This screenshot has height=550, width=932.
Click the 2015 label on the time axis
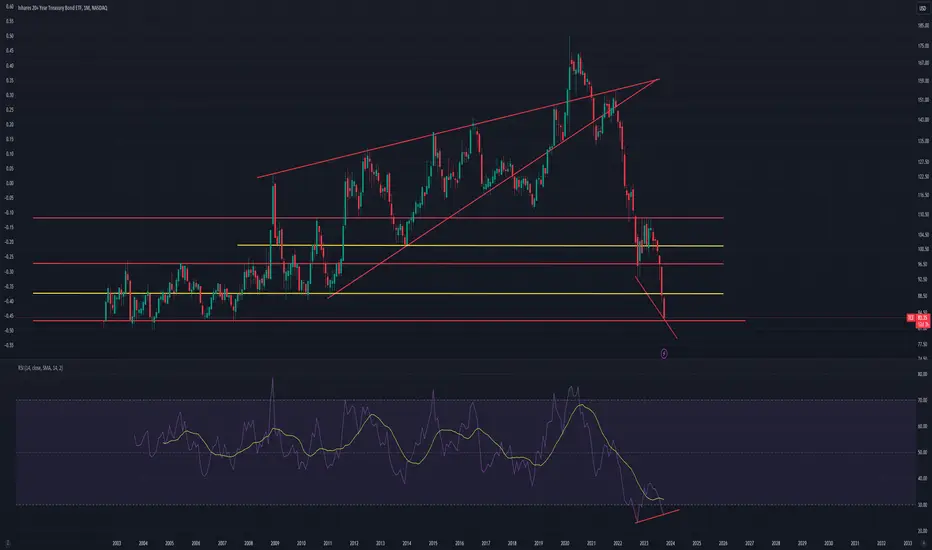[433, 543]
